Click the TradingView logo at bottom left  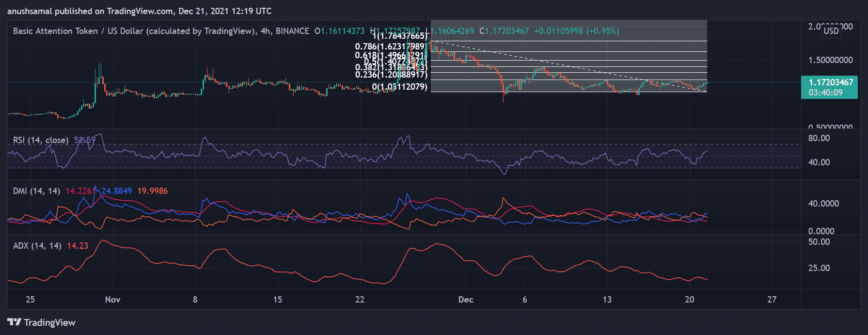point(41,322)
